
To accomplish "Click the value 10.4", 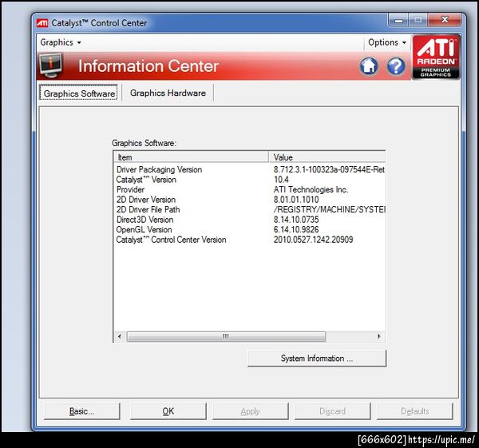I will click(281, 180).
